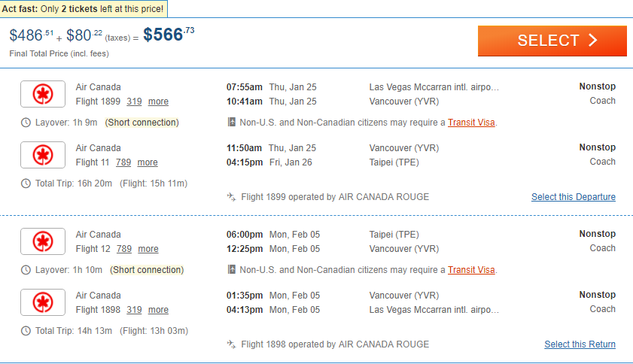Click clock icon beside Total Trip 14h 13m
The width and height of the screenshot is (633, 364).
click(26, 331)
